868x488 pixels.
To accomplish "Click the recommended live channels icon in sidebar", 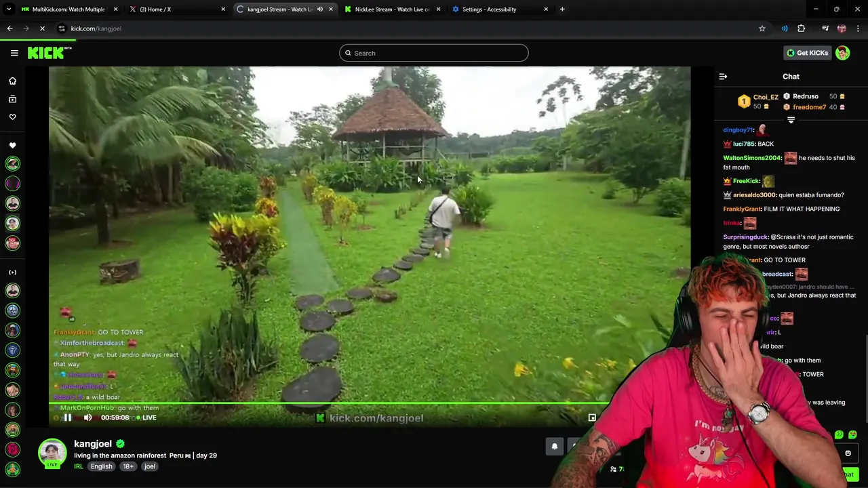I will coord(12,272).
